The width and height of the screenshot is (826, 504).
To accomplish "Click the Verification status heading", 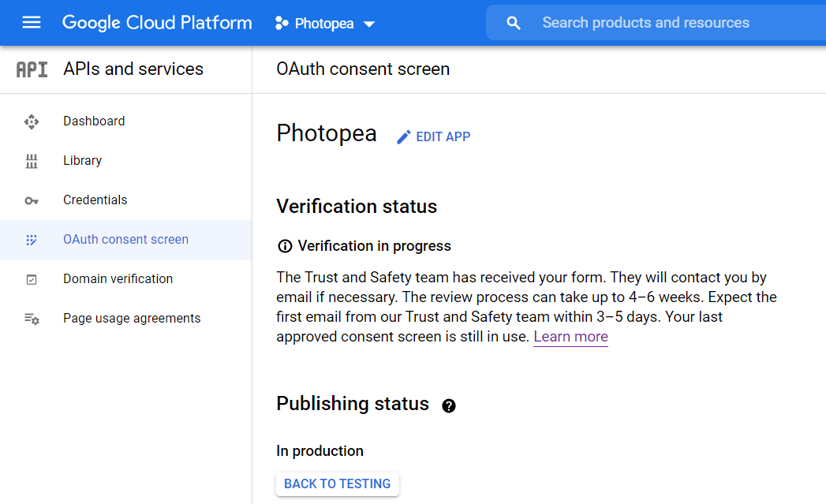I will click(x=357, y=207).
